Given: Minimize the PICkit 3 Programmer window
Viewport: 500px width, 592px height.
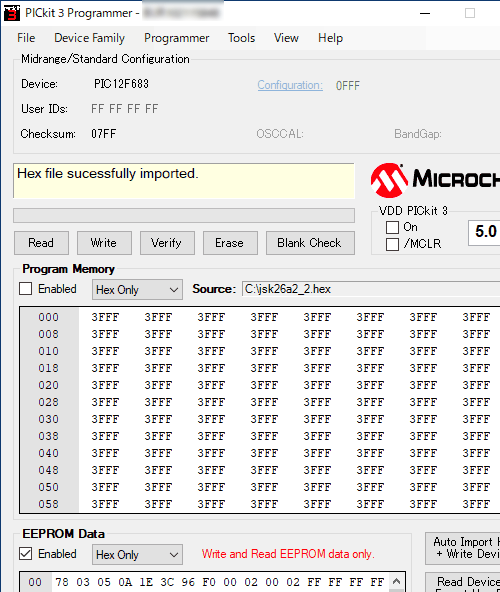Looking at the screenshot, I should pos(425,13).
